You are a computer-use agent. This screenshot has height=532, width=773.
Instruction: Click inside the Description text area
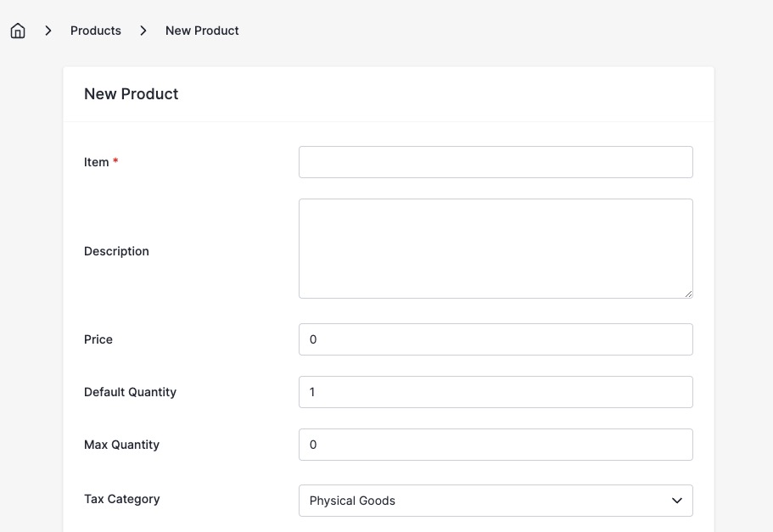[x=496, y=248]
